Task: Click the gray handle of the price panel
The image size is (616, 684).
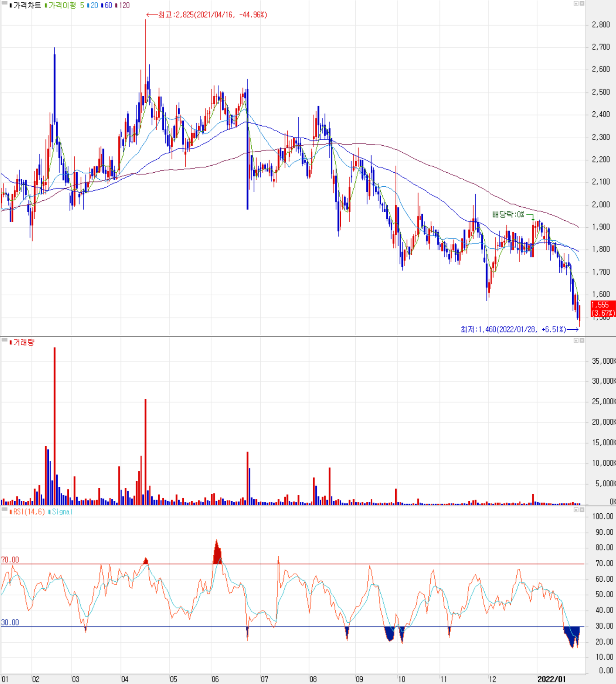Action: (4, 3)
